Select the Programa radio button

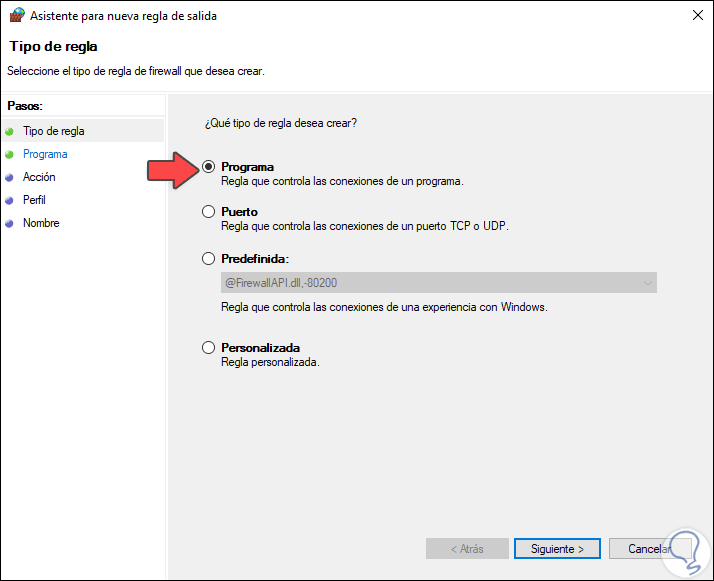[208, 167]
